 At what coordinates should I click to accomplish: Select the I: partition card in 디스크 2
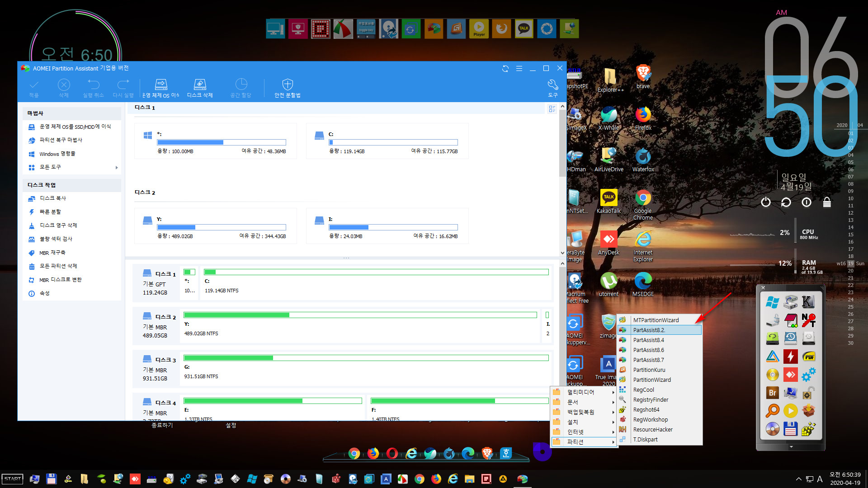point(387,226)
